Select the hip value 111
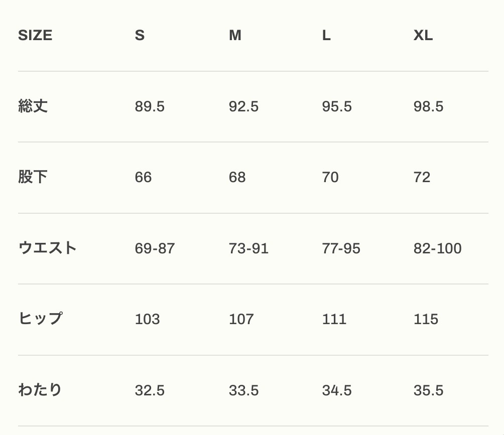 334,320
